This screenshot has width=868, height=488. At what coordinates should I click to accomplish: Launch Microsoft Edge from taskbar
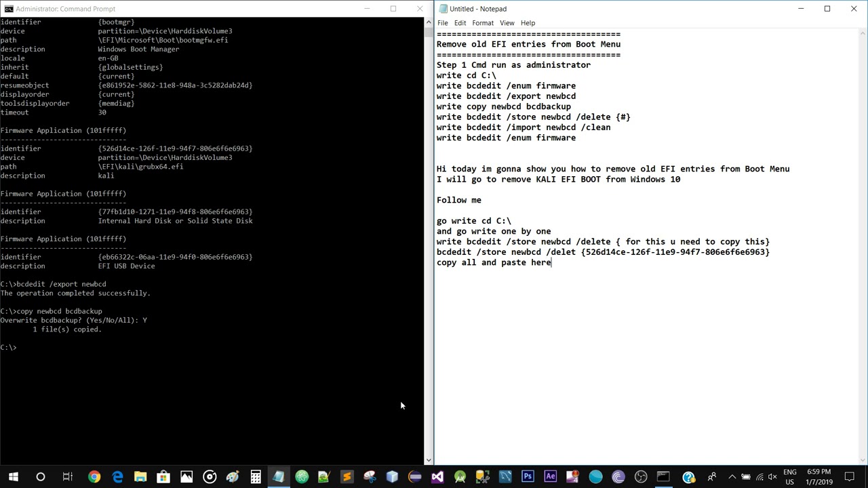117,477
